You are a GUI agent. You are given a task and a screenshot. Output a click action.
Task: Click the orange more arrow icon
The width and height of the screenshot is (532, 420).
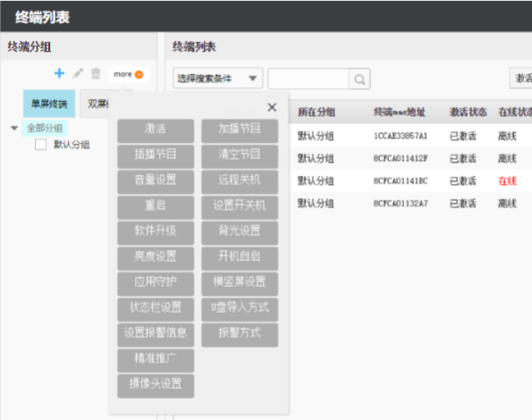point(139,74)
